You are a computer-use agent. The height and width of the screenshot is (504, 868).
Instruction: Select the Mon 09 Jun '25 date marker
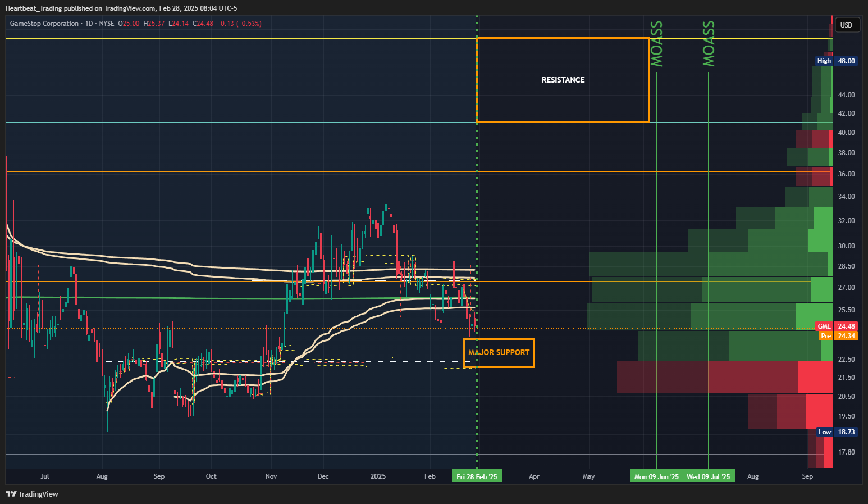tap(656, 476)
